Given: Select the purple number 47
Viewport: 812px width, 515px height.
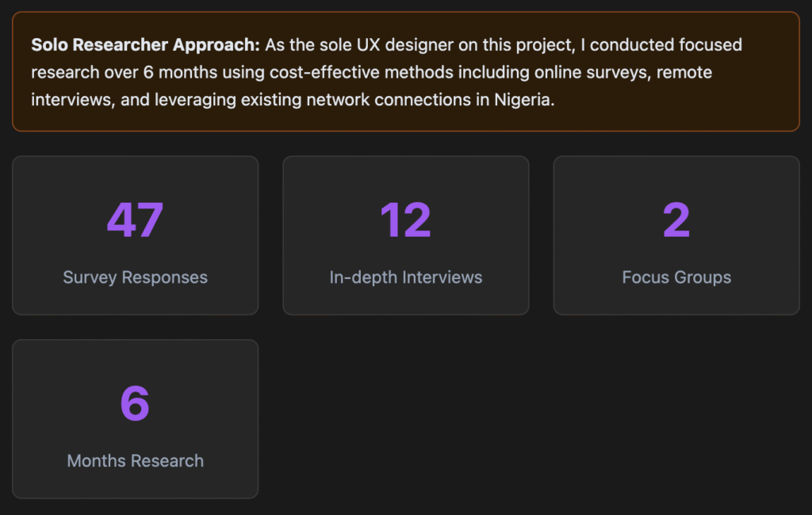Looking at the screenshot, I should [x=135, y=220].
